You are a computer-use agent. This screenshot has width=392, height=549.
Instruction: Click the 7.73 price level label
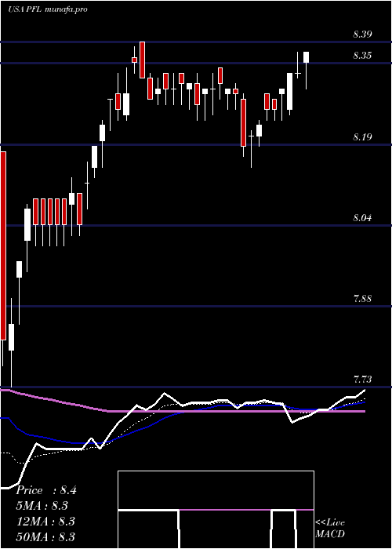point(362,380)
